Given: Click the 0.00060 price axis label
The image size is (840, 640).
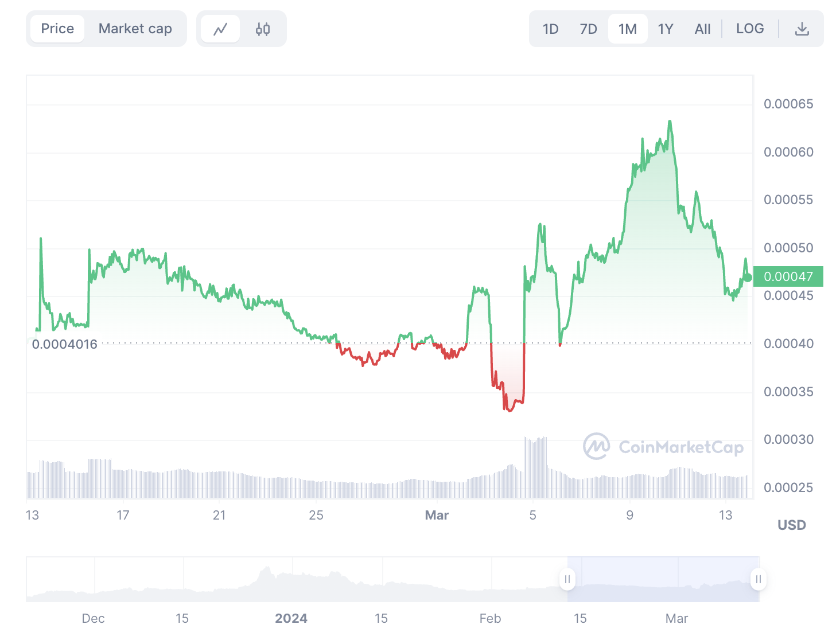Looking at the screenshot, I should 788,152.
